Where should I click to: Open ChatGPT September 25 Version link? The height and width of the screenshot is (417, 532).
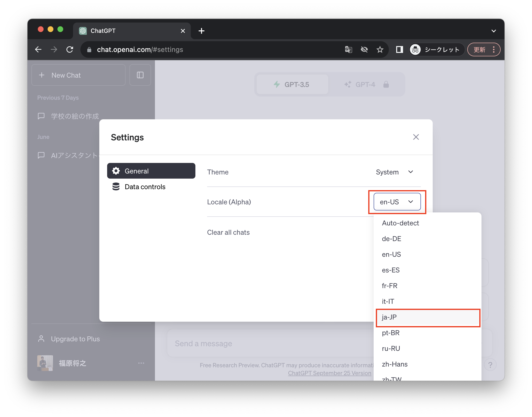coord(329,373)
